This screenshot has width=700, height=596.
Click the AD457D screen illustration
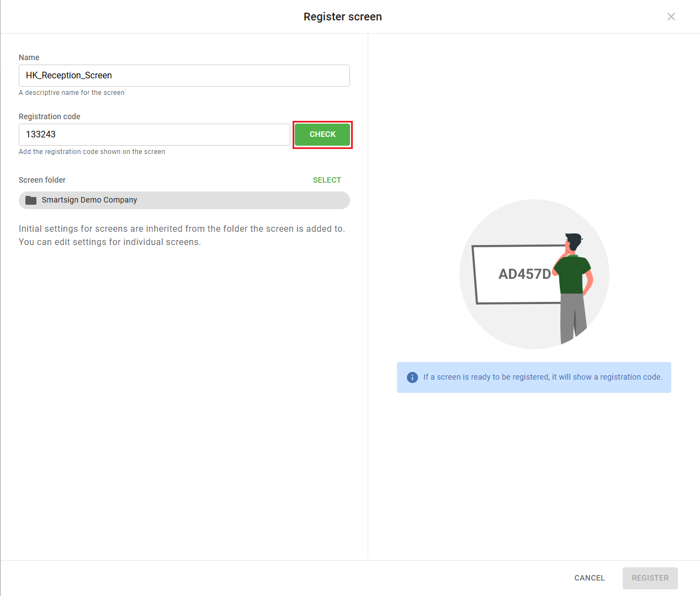pos(534,274)
